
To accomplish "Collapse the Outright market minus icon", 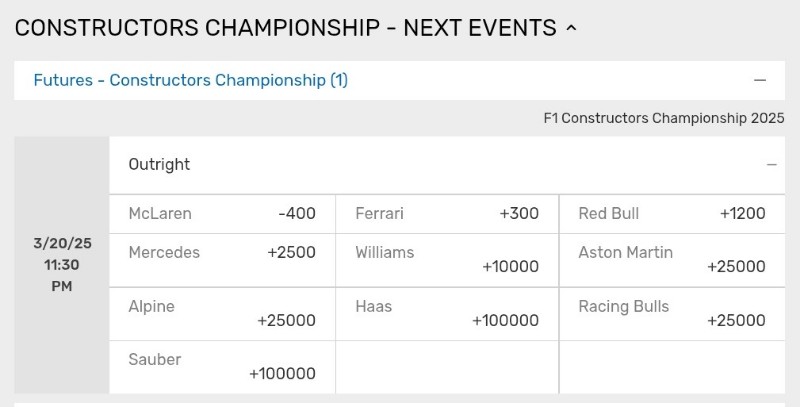I will point(771,165).
